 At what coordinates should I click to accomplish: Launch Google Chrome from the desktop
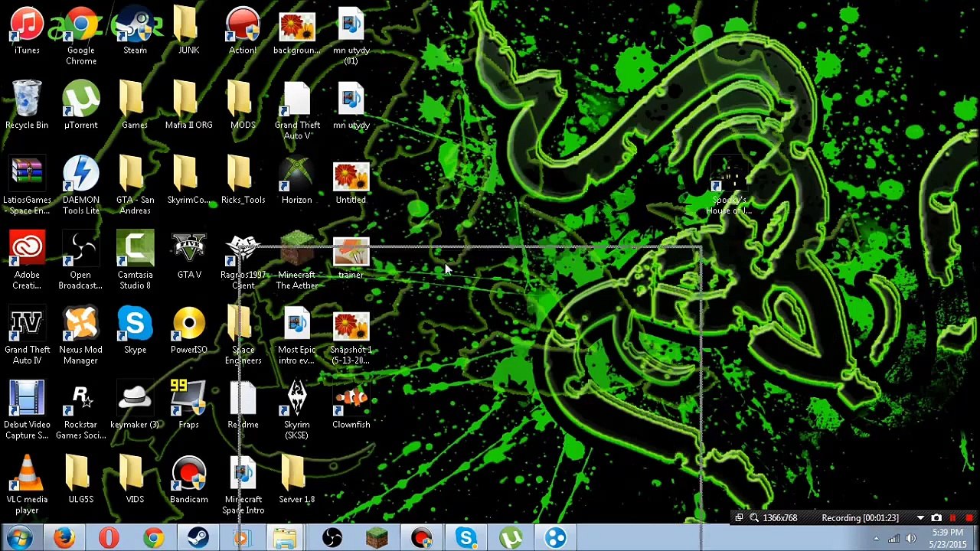click(x=80, y=37)
